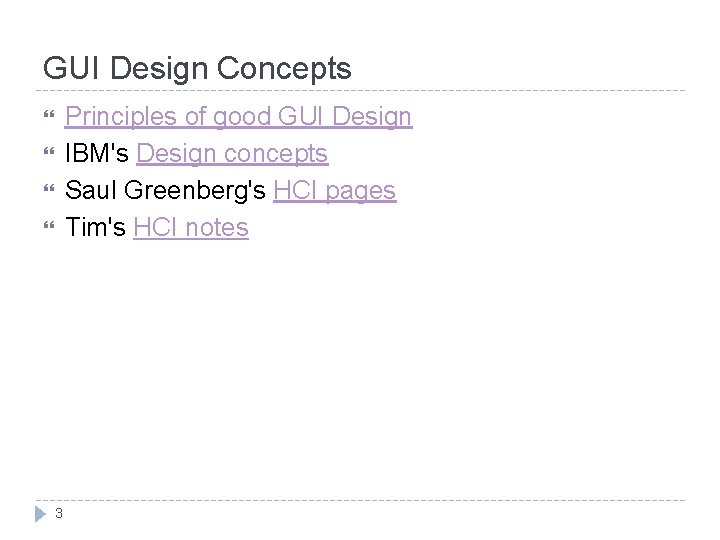Select the bullet mark before IBM's
The width and height of the screenshot is (720, 540).
point(49,151)
